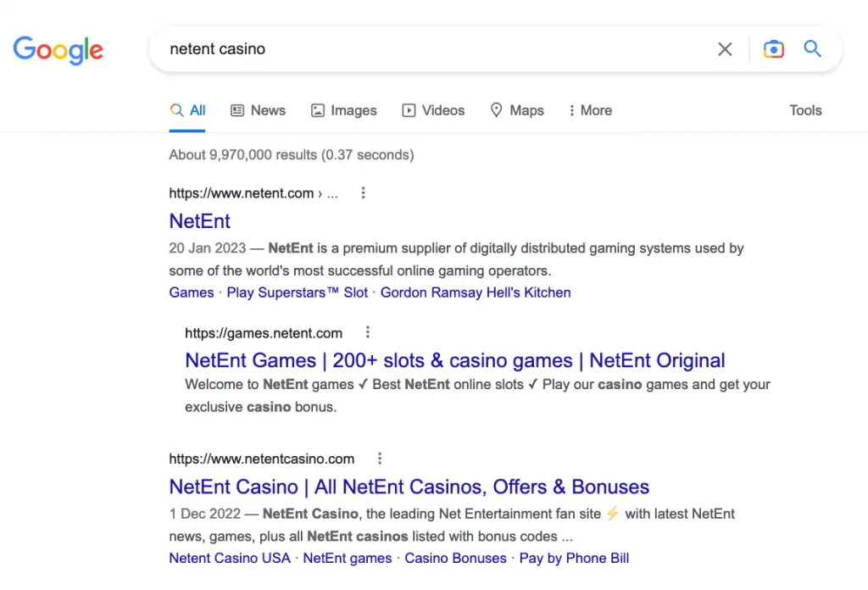Screen dimensions: 868x590
Task: Click the 1 Dec 2022 result date
Action: [205, 514]
